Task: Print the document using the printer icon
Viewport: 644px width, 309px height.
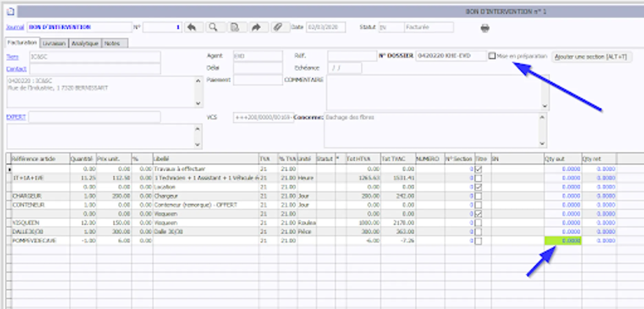Action: pyautogui.click(x=485, y=28)
